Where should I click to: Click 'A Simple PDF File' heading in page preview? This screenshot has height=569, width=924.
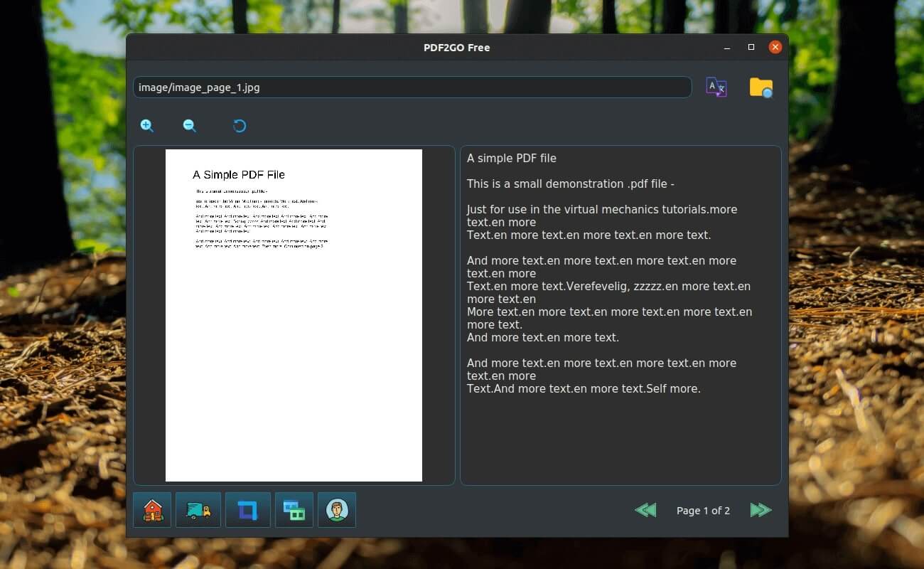coord(239,175)
